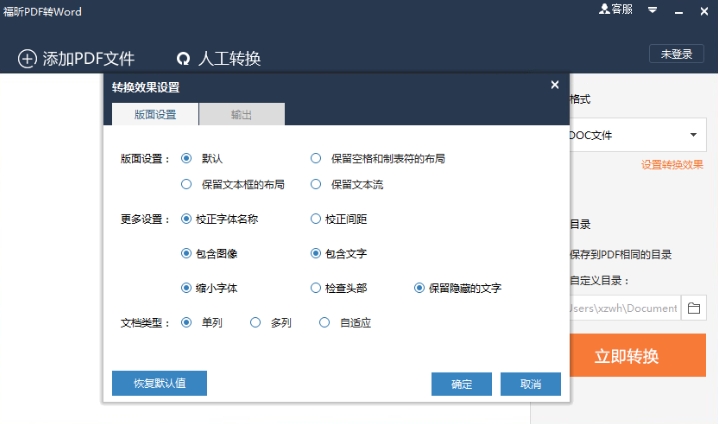The width and height of the screenshot is (718, 424).
Task: Close the 转换效果设置 dialog
Action: (x=555, y=85)
